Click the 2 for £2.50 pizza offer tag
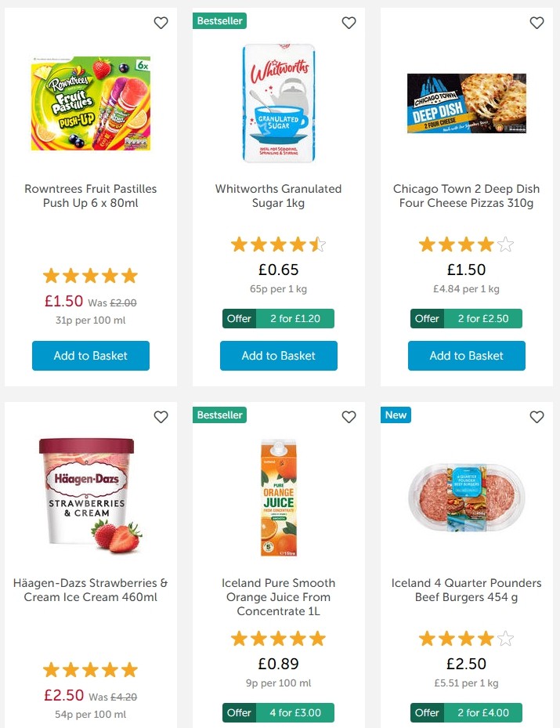The height and width of the screenshot is (728, 560). click(x=466, y=318)
